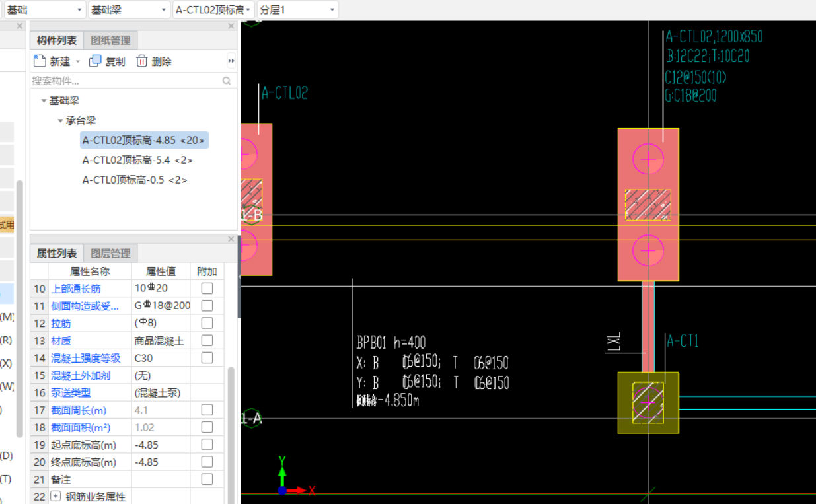This screenshot has height=504, width=816.
Task: Tick the 附加 checkbox for 备注
Action: (x=207, y=479)
